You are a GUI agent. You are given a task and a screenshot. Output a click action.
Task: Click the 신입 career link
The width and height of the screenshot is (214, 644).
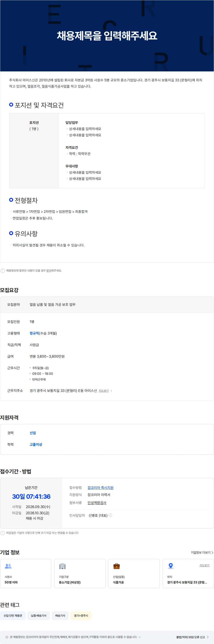click(x=33, y=433)
